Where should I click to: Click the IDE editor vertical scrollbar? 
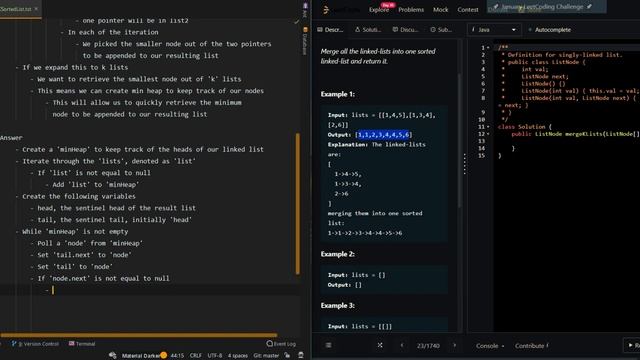(298, 203)
